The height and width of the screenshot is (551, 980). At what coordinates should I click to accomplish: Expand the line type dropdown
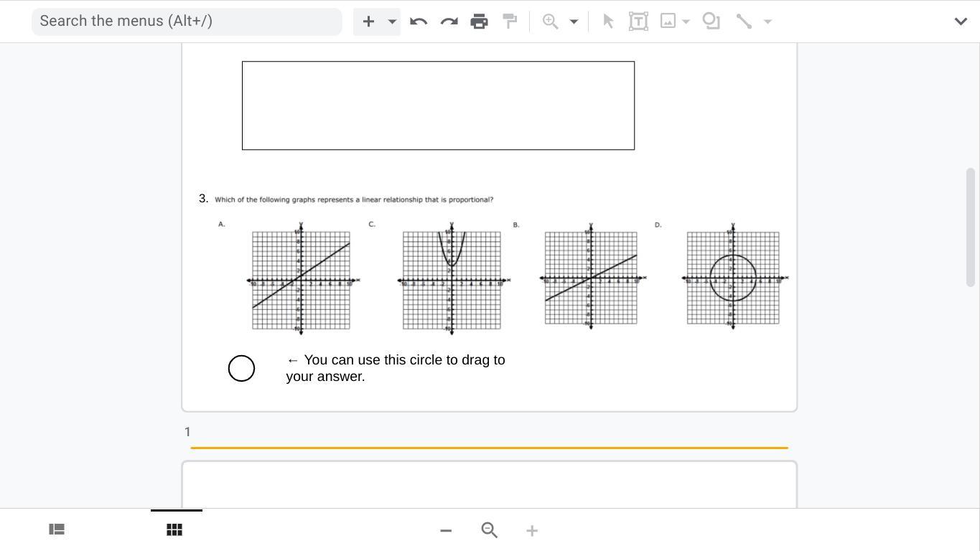tap(767, 22)
